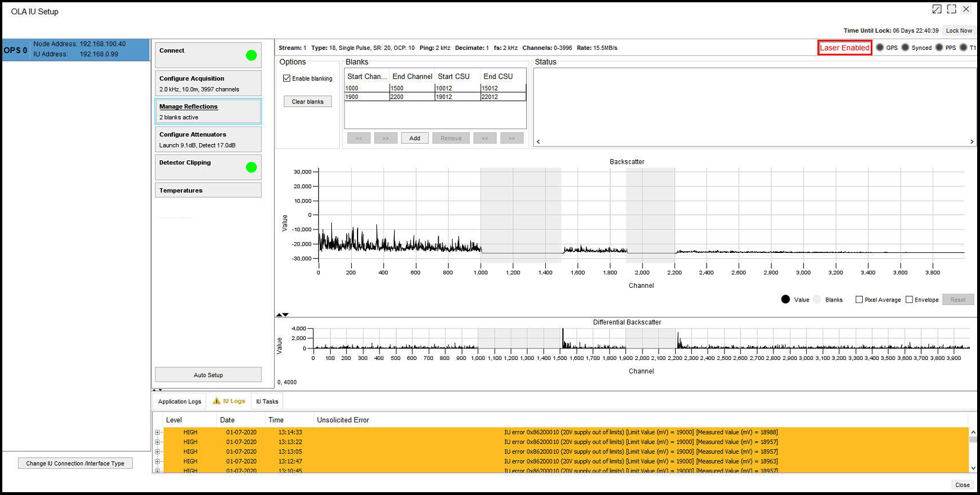Click the PPS status LED

point(939,47)
